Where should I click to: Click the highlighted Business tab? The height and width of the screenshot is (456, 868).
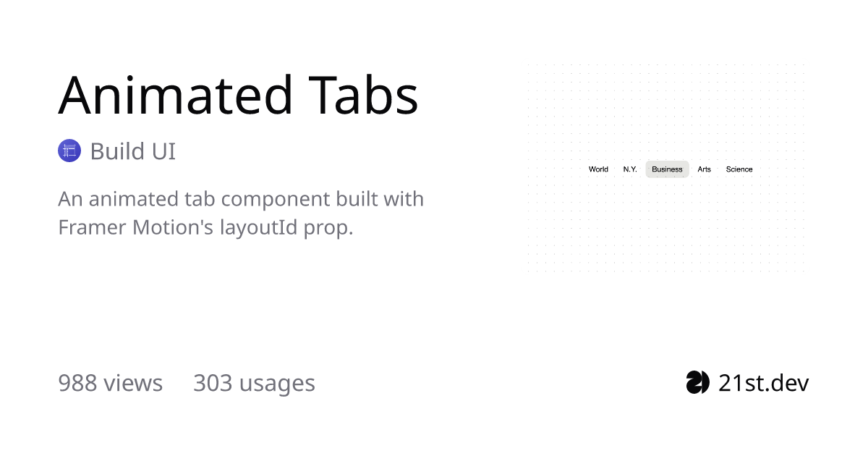(x=667, y=169)
